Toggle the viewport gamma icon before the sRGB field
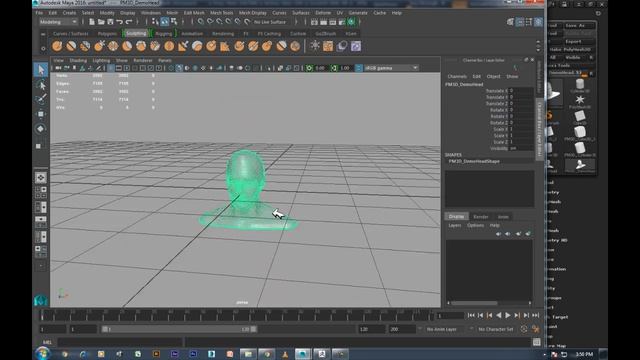Image resolution: width=640 pixels, height=360 pixels. (x=358, y=68)
